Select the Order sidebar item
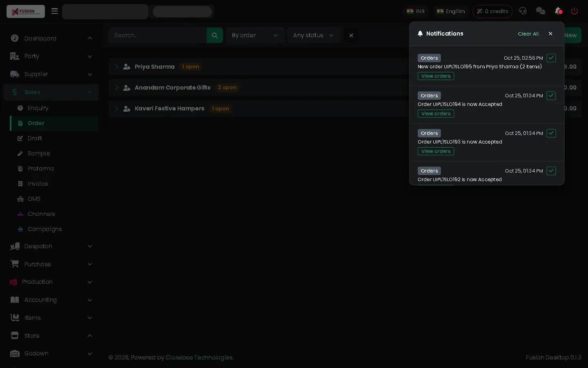The width and height of the screenshot is (588, 368). (x=54, y=123)
